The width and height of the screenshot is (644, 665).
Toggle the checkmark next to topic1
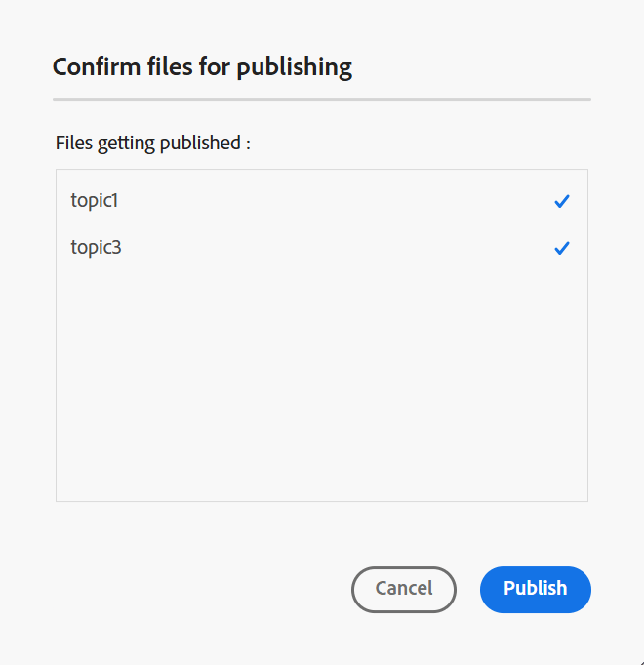coord(561,201)
